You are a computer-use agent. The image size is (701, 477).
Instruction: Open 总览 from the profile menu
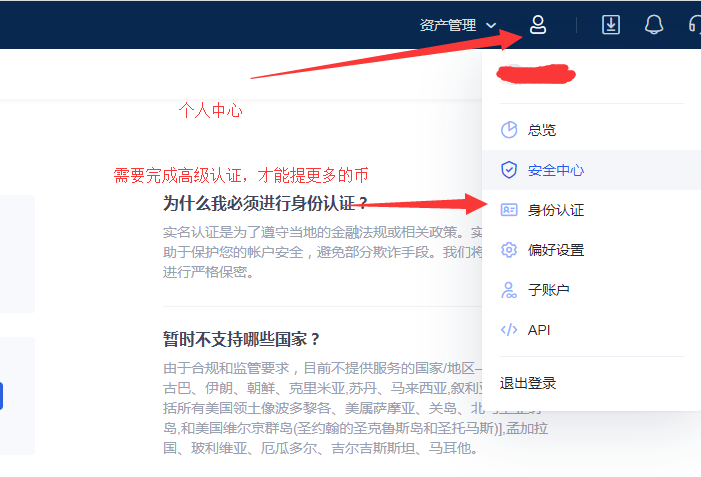(x=591, y=130)
